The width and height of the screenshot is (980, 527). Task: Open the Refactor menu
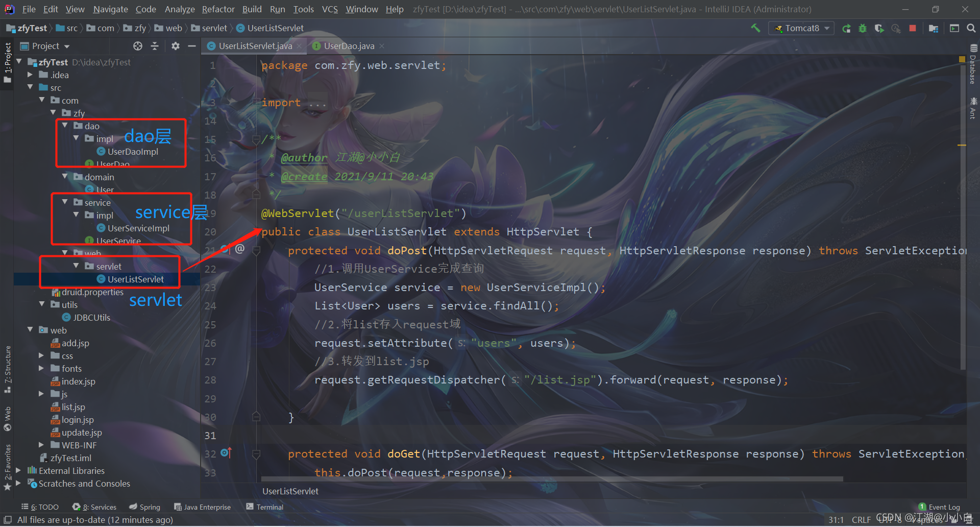tap(218, 9)
